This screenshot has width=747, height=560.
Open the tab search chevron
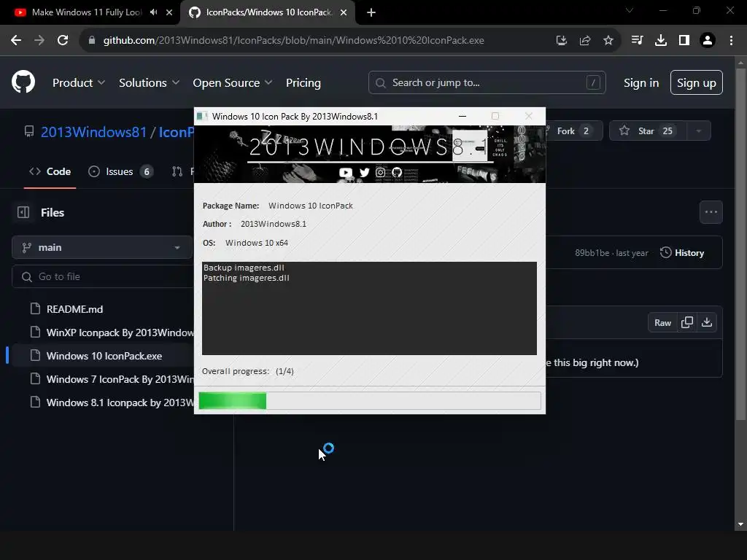click(630, 10)
